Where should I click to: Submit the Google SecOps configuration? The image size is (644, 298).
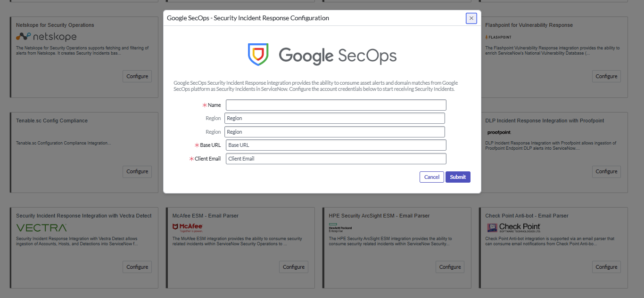click(x=458, y=177)
